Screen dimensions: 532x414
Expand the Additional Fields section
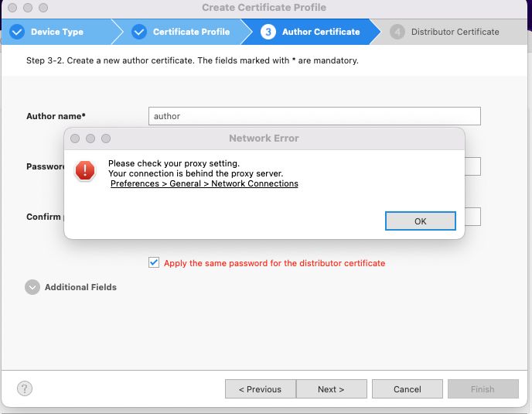pyautogui.click(x=32, y=287)
